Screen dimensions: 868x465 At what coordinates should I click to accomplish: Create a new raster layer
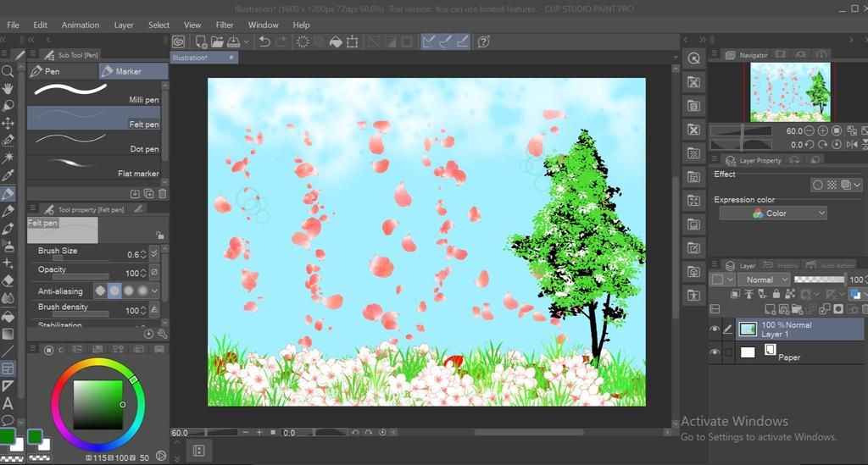tap(770, 309)
